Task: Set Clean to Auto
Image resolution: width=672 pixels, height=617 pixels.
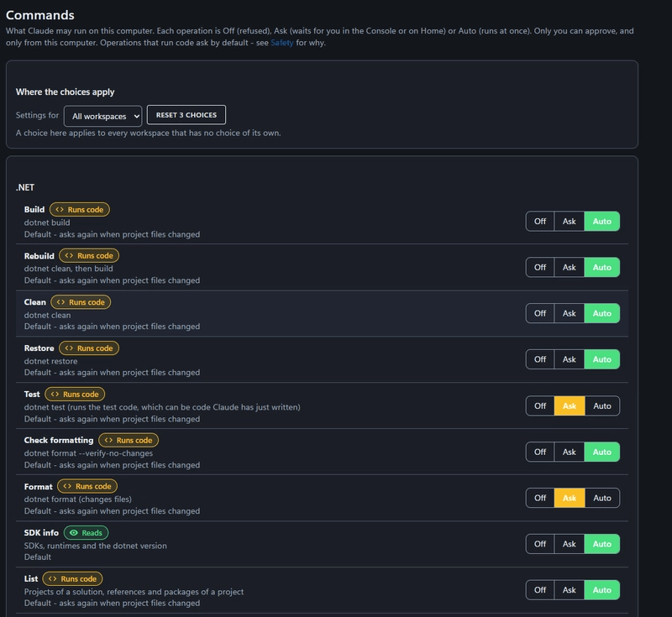Action: pyautogui.click(x=601, y=313)
